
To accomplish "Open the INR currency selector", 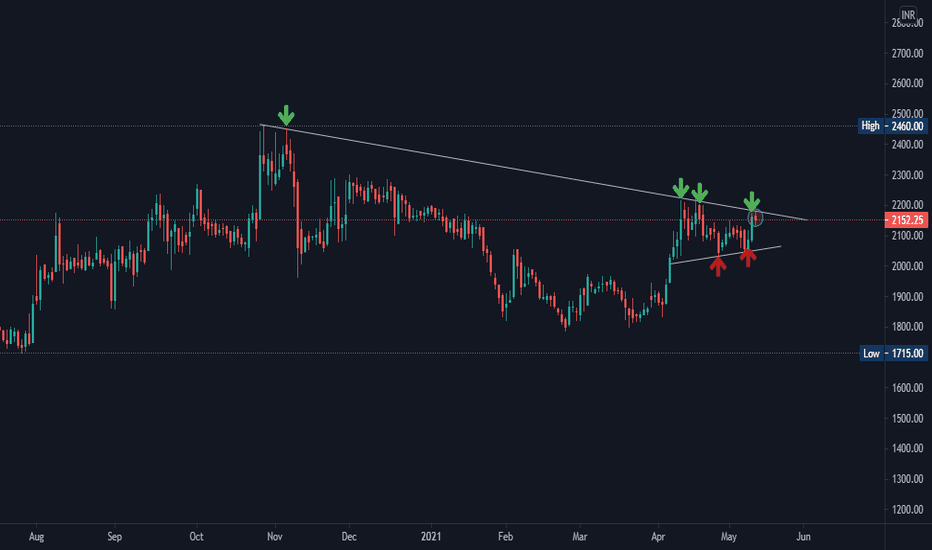I will tap(908, 15).
